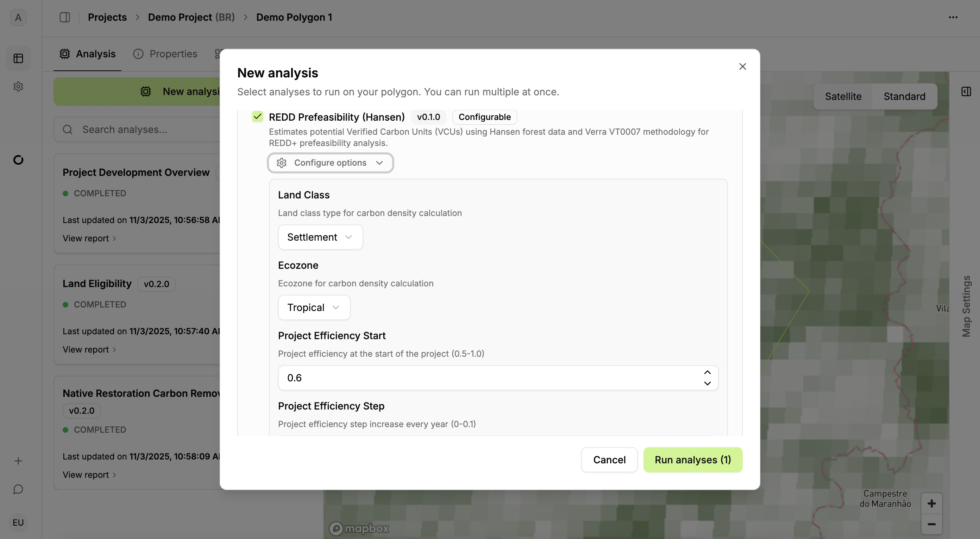
Task: Open the Land Class Settlement dropdown
Action: click(x=320, y=237)
